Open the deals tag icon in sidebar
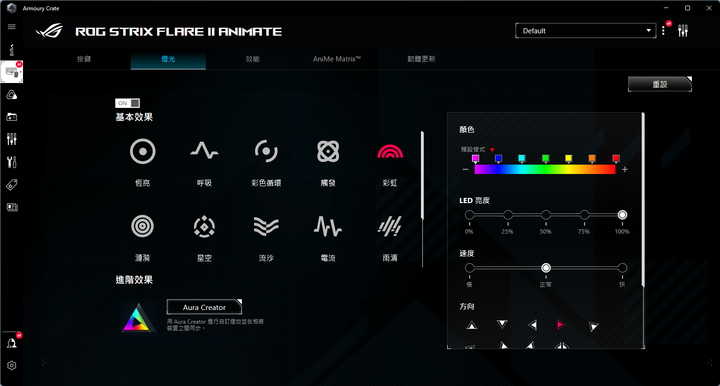720x386 pixels. click(x=12, y=185)
